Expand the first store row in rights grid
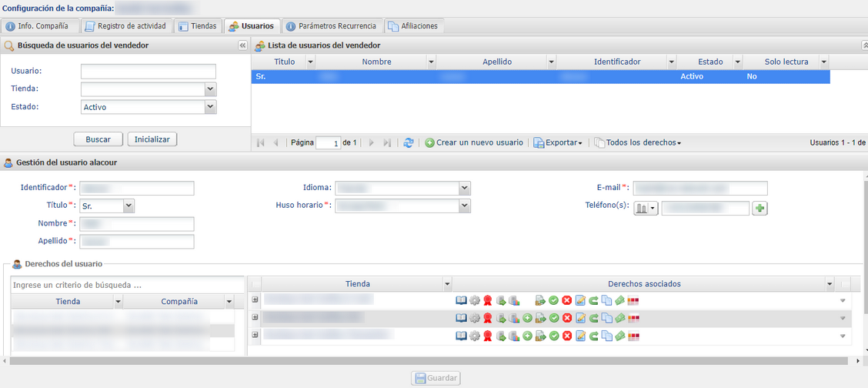The width and height of the screenshot is (868, 388). [x=255, y=299]
